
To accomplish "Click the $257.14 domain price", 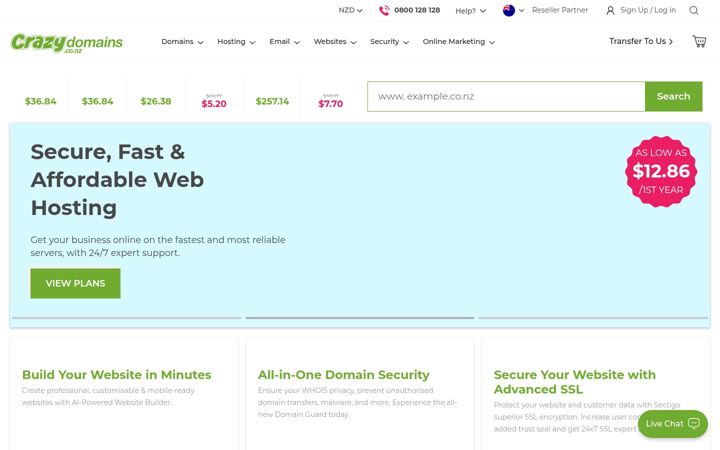I will click(272, 101).
